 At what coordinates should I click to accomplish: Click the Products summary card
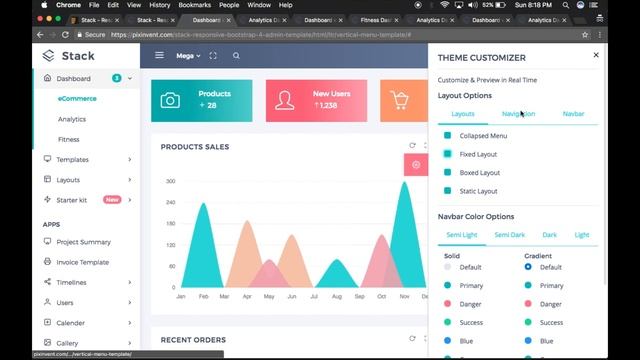tap(202, 100)
